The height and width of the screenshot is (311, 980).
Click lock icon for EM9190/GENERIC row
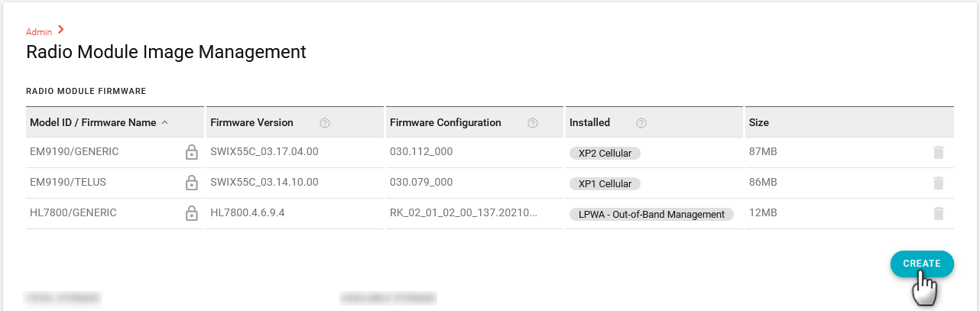191,152
